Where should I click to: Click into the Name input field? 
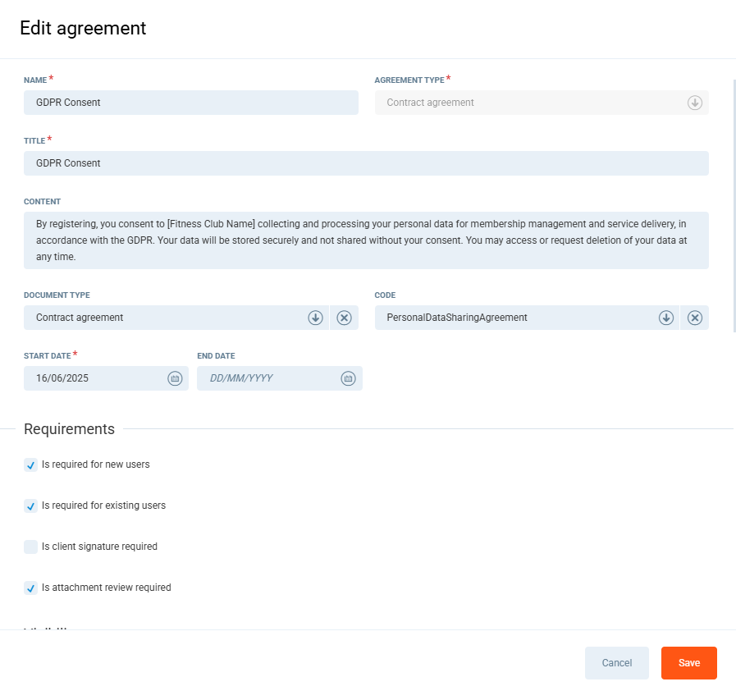[190, 103]
